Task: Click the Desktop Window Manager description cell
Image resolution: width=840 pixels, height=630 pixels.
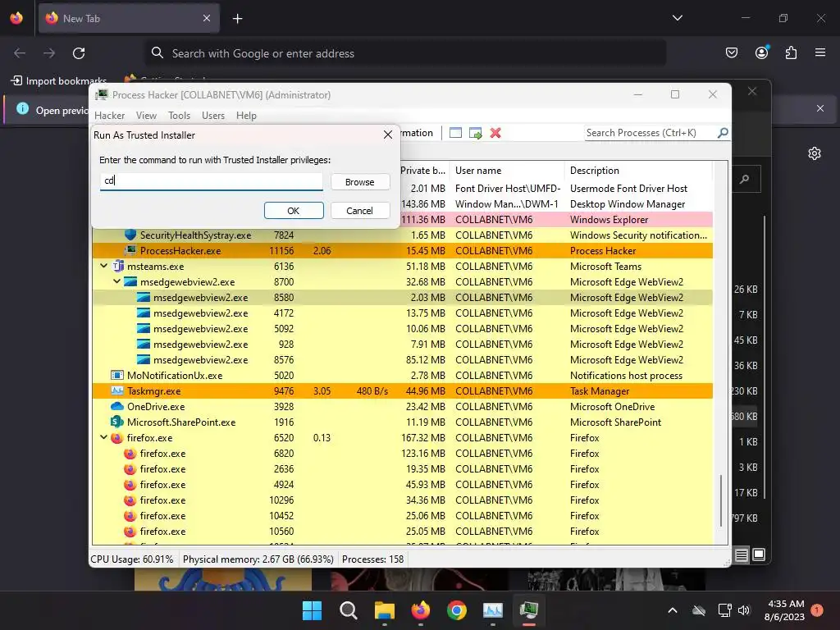Action: pyautogui.click(x=628, y=203)
